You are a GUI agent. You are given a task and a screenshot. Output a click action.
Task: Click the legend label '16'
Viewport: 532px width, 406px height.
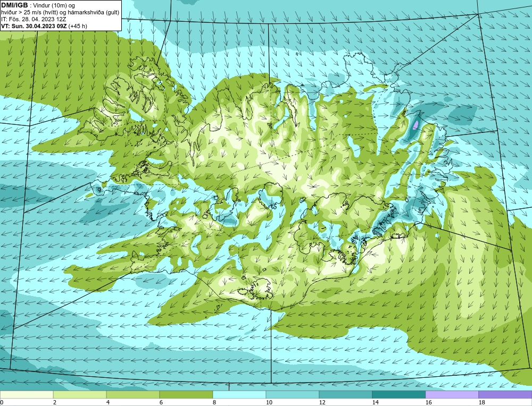428,402
